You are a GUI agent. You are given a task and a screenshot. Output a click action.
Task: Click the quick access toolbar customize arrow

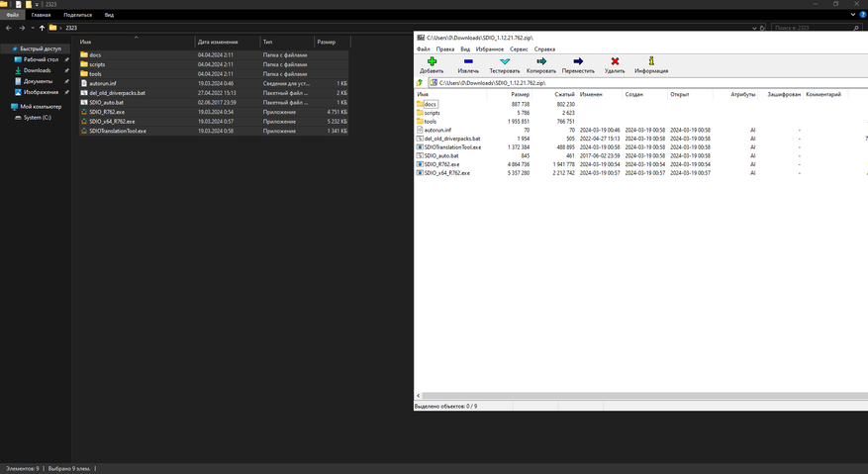tap(37, 4)
